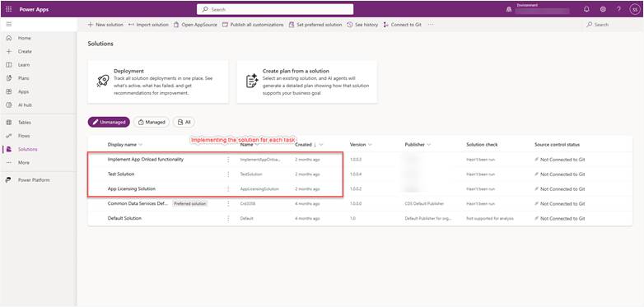Open AI hub in the sidebar

coord(25,105)
